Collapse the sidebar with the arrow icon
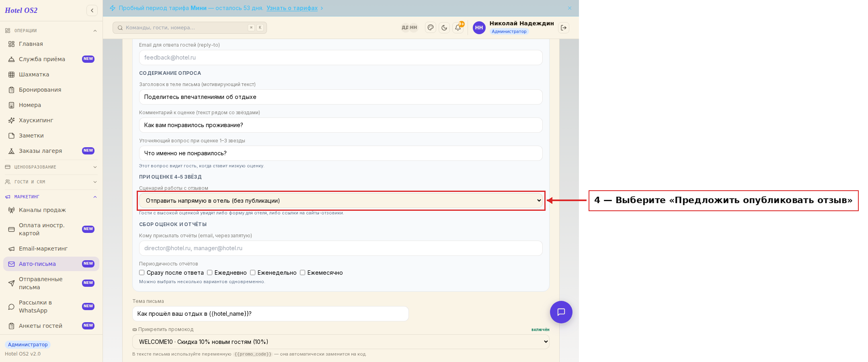Viewport: 868px width, 362px height. point(92,10)
